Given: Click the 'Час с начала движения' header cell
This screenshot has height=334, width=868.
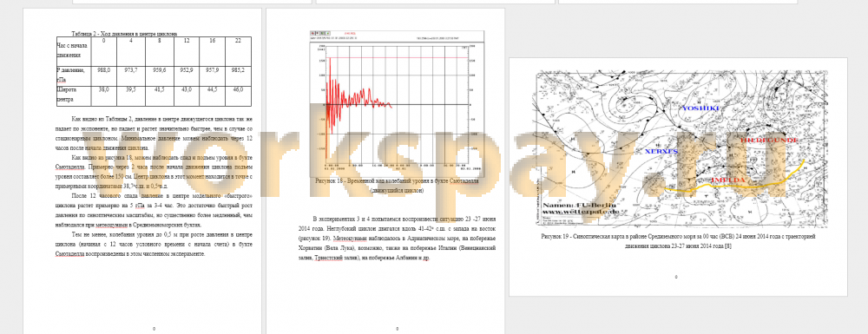Looking at the screenshot, I should 73,49.
